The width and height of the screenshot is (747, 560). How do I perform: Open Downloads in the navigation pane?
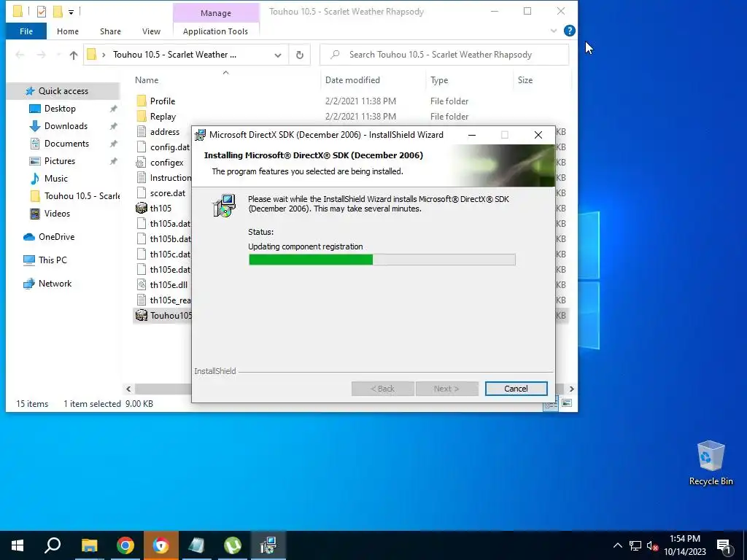click(x=66, y=126)
